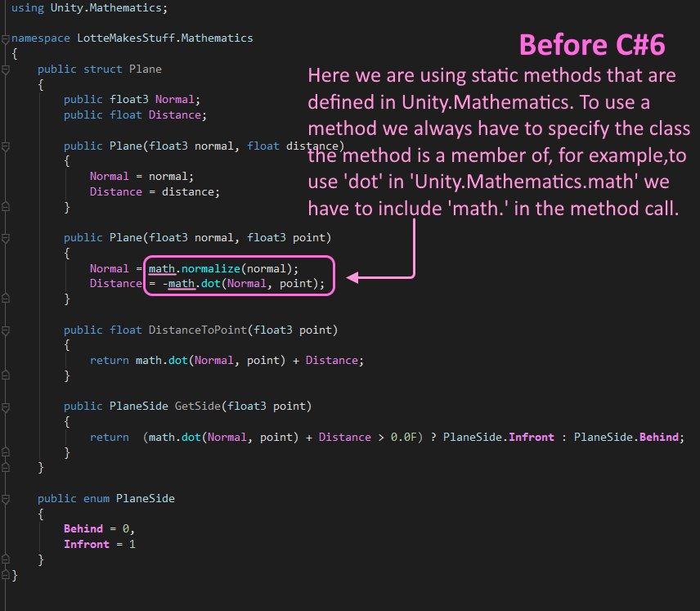Collapse the namespace LotteMakesStuff.Mathematics fold marker

coord(6,39)
